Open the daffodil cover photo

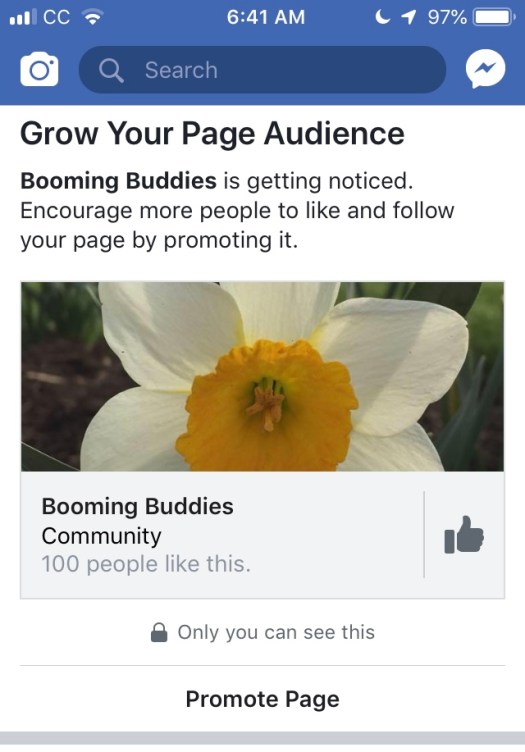(262, 376)
